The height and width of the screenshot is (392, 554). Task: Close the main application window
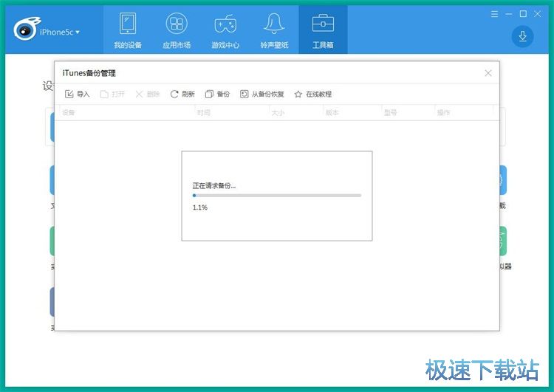pos(538,14)
